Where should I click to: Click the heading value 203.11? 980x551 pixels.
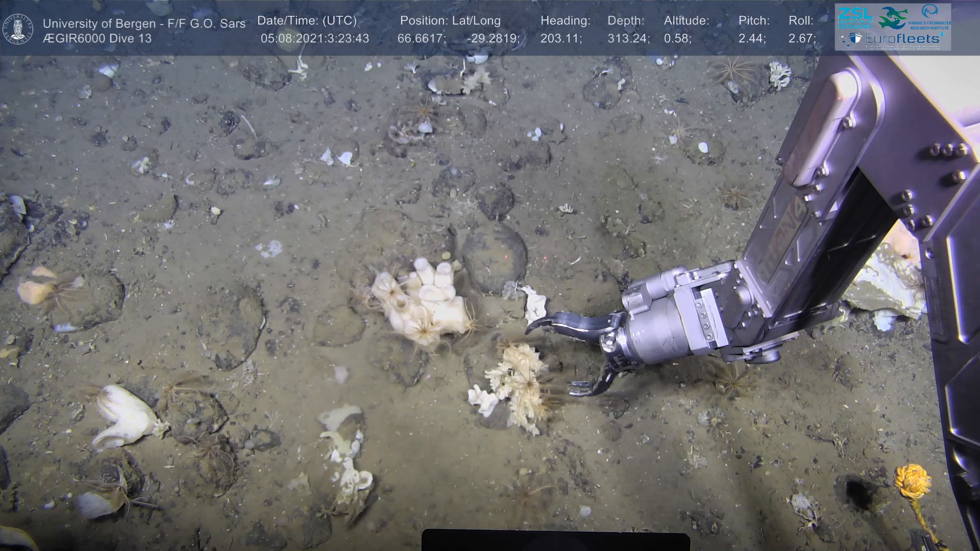tap(560, 39)
